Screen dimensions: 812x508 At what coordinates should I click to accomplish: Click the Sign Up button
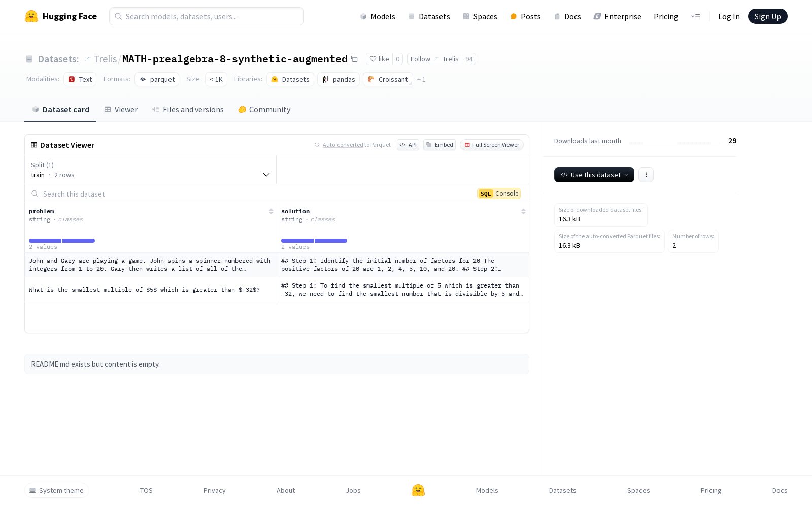768,16
